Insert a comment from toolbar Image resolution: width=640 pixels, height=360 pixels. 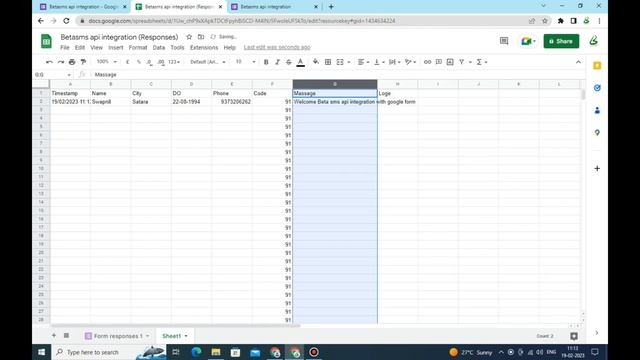click(439, 62)
